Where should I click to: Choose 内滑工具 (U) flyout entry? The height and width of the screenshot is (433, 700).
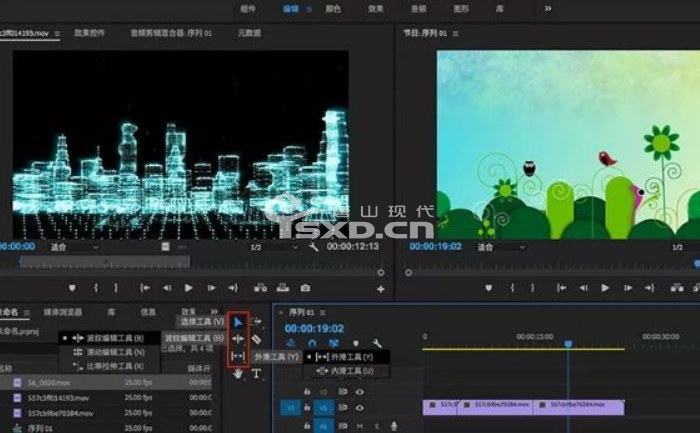click(346, 371)
